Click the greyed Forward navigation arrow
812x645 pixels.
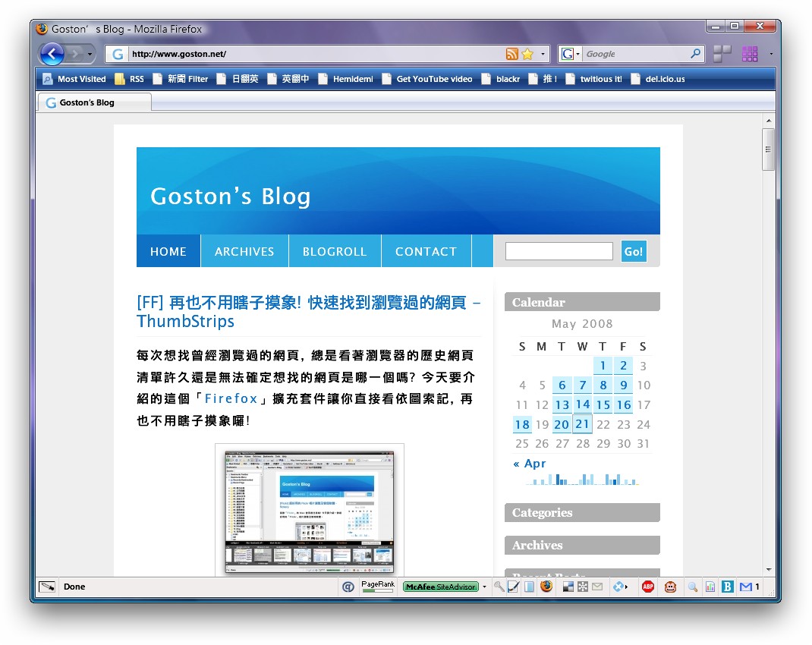[74, 54]
